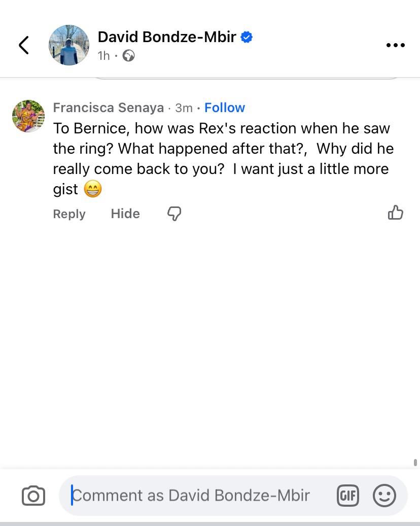
Task: Click the 1h post timestamp
Action: click(x=103, y=56)
